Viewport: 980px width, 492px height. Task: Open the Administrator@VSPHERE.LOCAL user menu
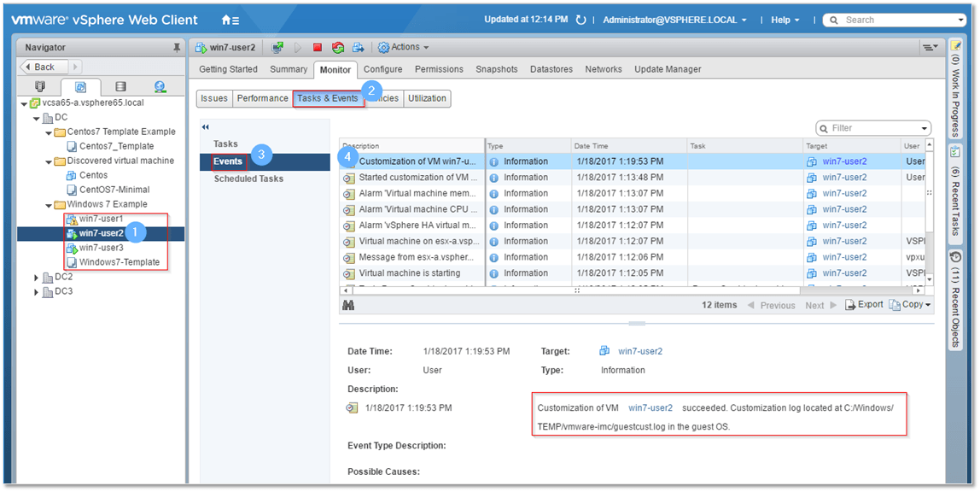[675, 20]
